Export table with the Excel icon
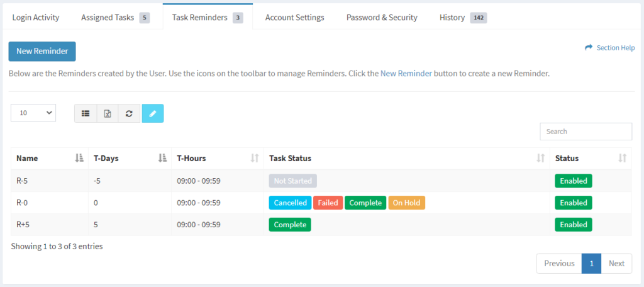 (x=108, y=113)
